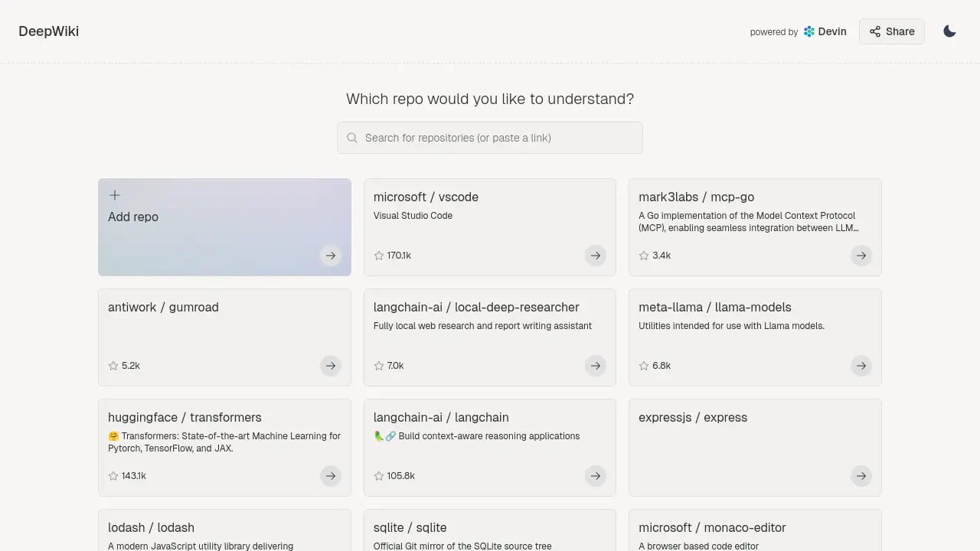
Task: Select the antiwork / gumroad title
Action: [x=163, y=307]
